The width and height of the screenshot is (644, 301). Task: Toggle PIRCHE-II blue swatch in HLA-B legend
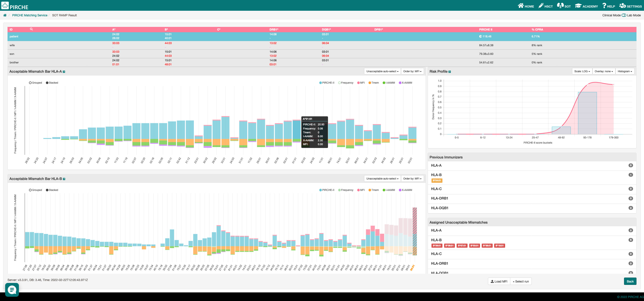pos(320,190)
